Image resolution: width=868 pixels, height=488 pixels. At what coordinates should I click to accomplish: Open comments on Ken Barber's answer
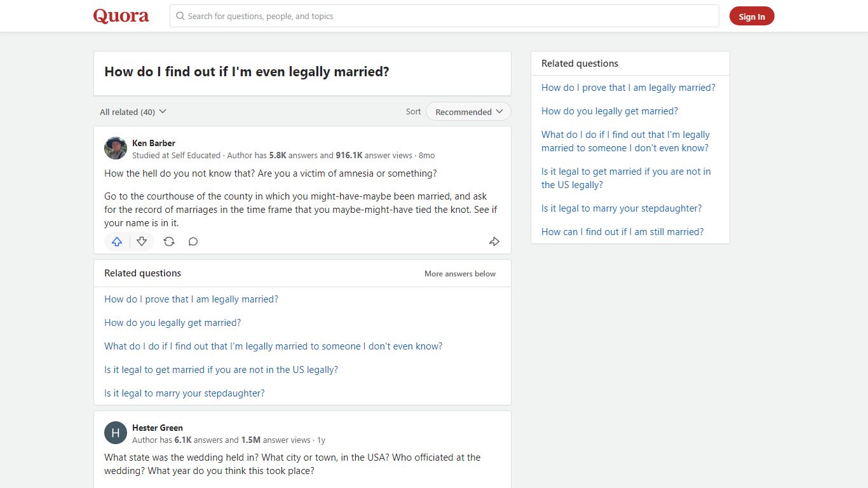click(193, 241)
